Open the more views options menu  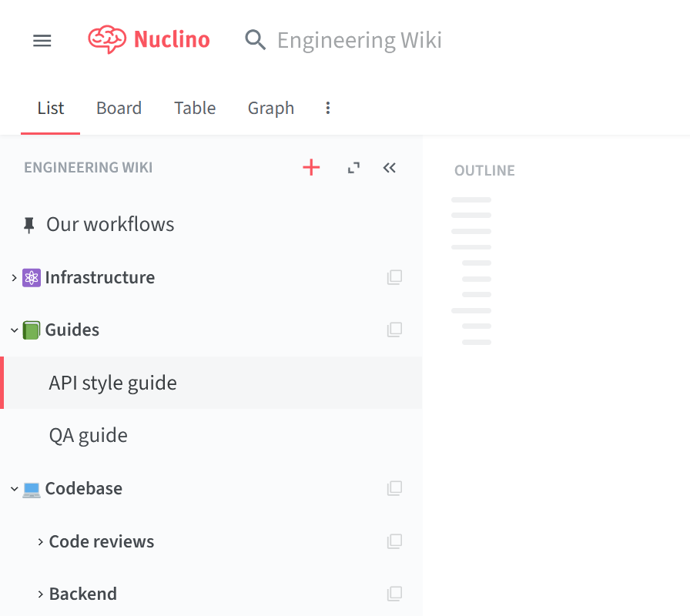tap(328, 108)
